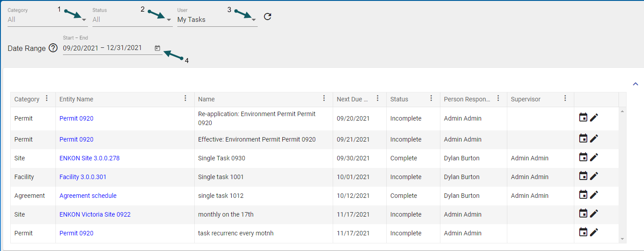This screenshot has width=644, height=251.
Task: Edit the Re-application Environment Permit task
Action: 594,117
